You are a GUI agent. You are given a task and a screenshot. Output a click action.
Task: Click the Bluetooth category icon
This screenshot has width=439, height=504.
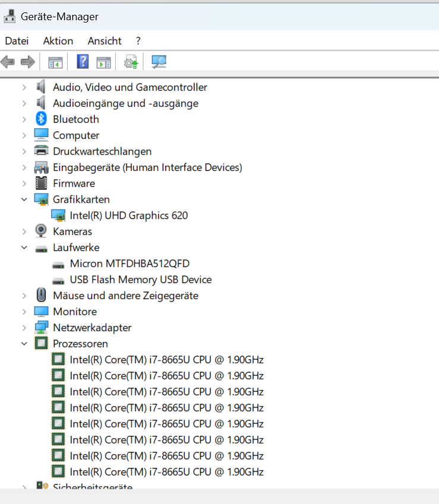click(41, 119)
